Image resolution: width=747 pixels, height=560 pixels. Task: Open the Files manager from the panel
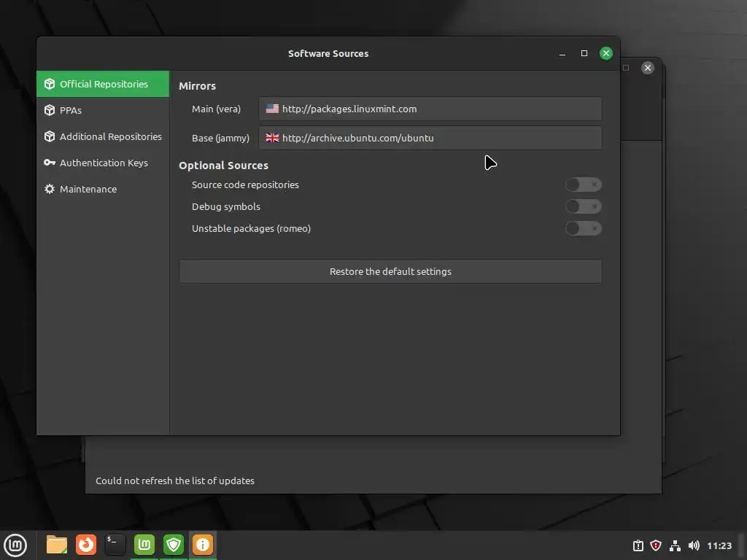(57, 545)
